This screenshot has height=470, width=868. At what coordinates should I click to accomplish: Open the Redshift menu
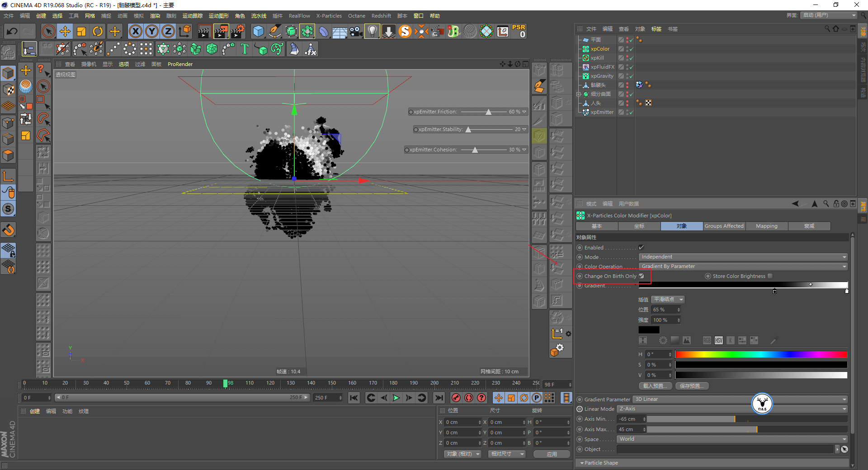coord(381,16)
